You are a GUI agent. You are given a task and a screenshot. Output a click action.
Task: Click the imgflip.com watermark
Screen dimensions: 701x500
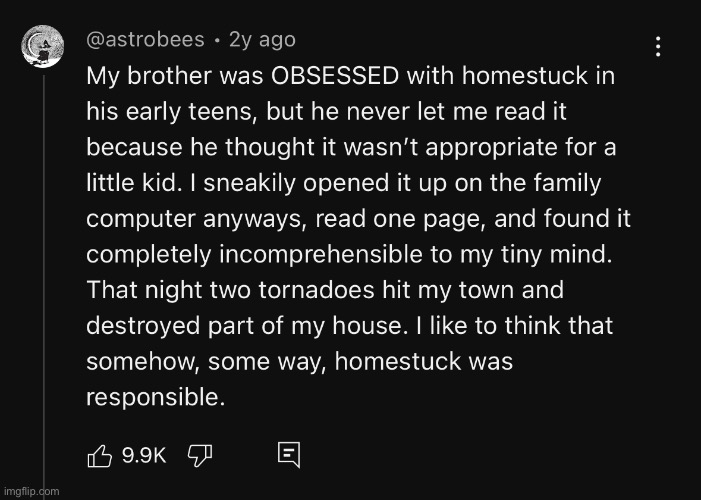coord(31,492)
